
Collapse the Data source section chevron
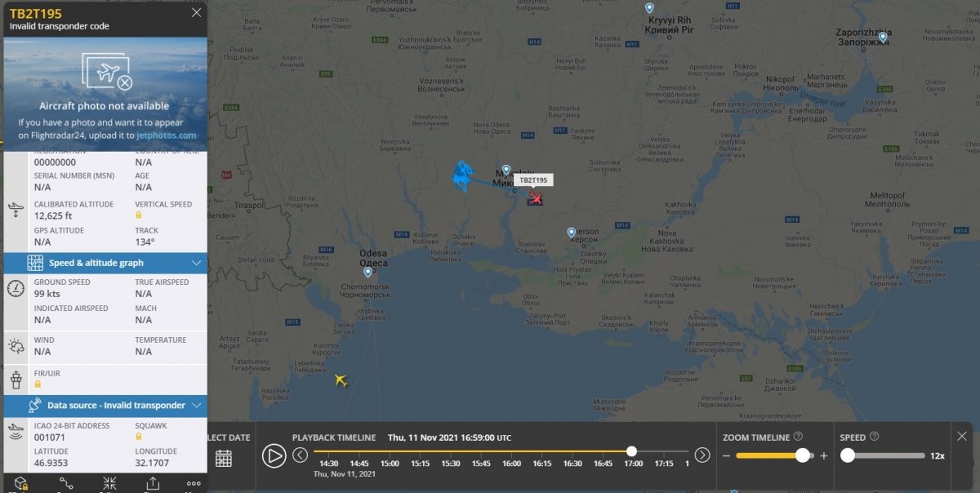pyautogui.click(x=196, y=406)
